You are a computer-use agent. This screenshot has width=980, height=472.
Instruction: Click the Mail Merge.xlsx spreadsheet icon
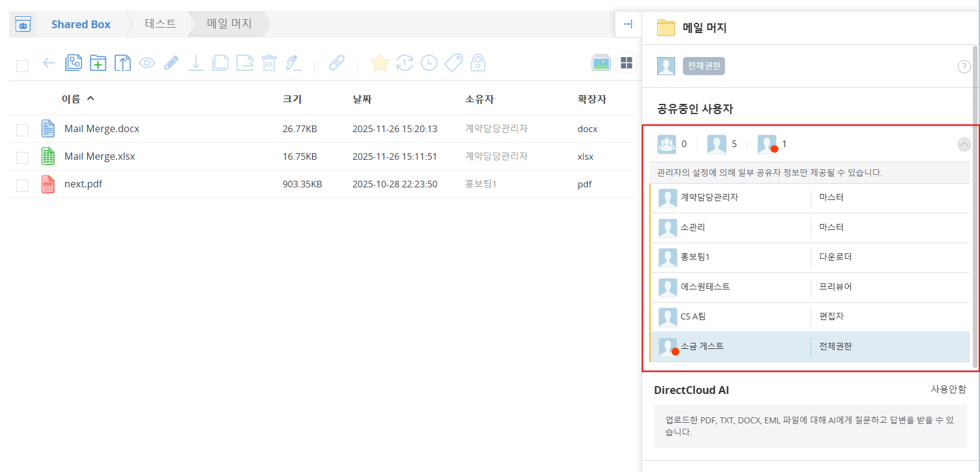pyautogui.click(x=48, y=156)
